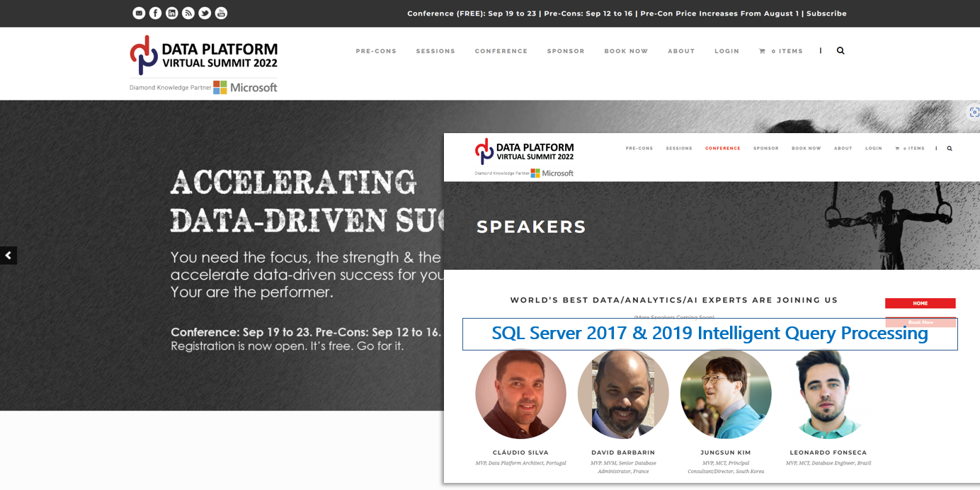Click the name CLÁUDIO SILVA

click(520, 452)
